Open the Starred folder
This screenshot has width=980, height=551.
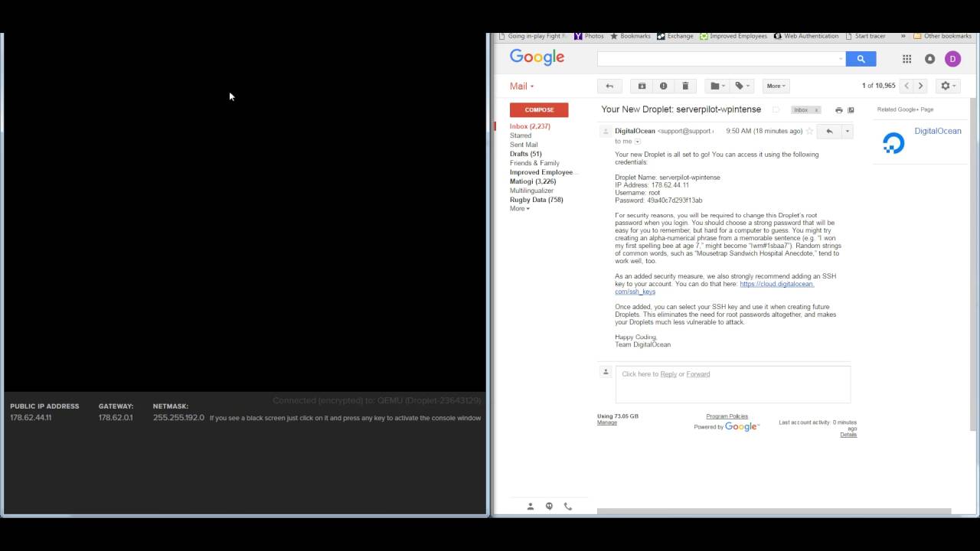click(x=521, y=135)
